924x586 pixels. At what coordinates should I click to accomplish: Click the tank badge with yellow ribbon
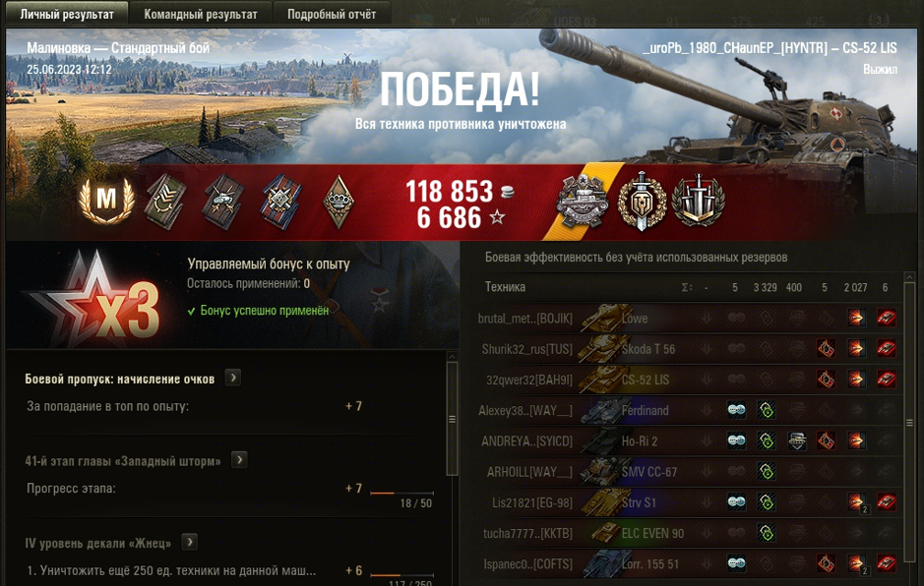(x=583, y=202)
